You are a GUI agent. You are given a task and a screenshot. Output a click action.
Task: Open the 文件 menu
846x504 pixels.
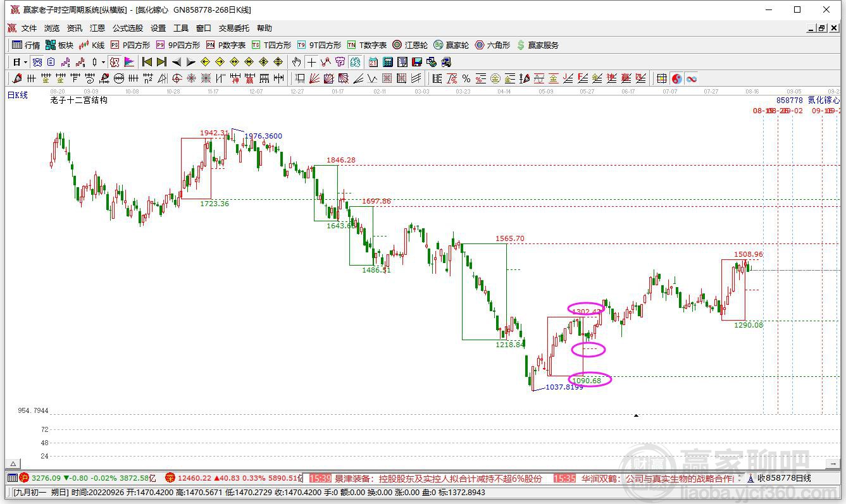click(x=29, y=28)
